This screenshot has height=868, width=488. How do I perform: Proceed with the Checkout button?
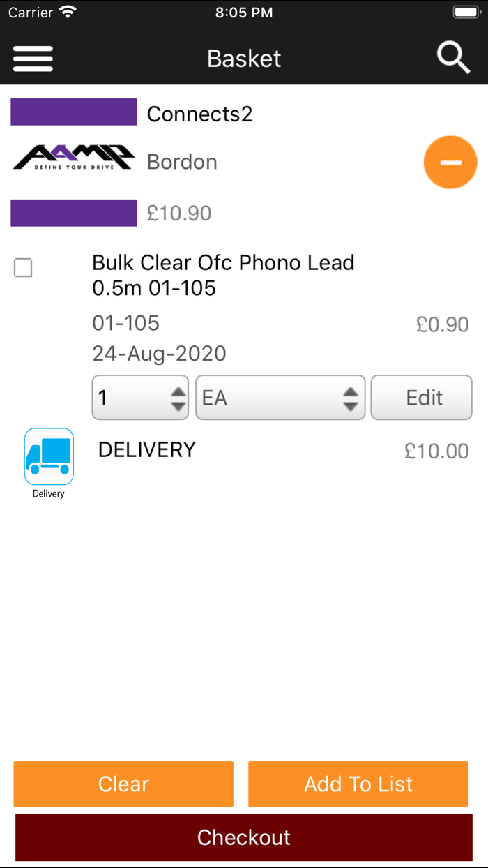tap(244, 837)
